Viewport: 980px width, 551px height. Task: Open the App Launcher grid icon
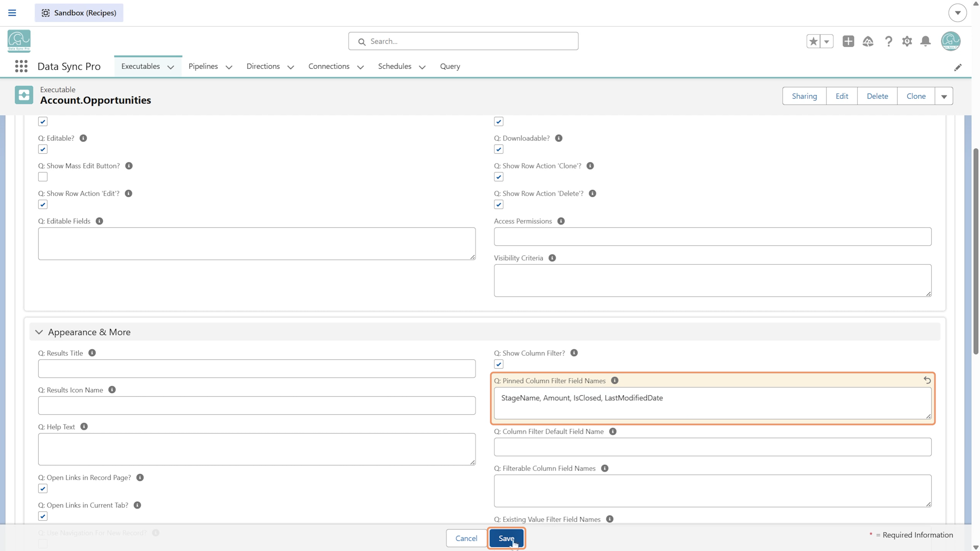click(x=21, y=66)
